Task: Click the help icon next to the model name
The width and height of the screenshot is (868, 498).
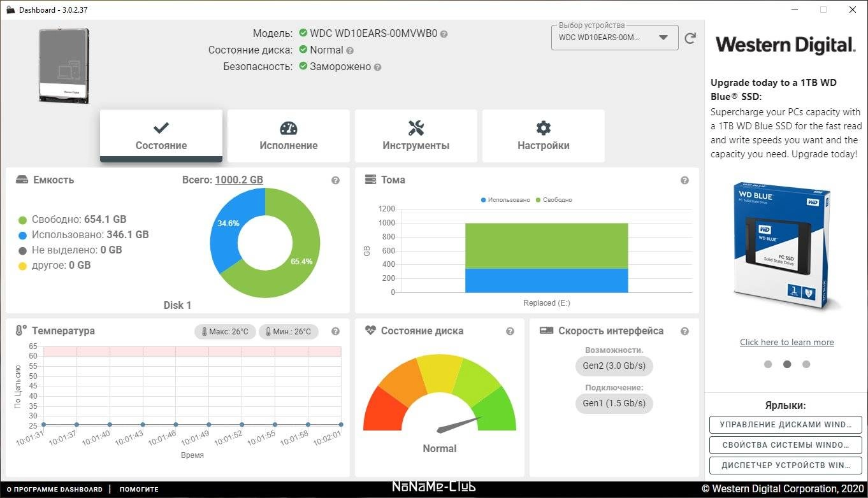Action: click(x=444, y=34)
